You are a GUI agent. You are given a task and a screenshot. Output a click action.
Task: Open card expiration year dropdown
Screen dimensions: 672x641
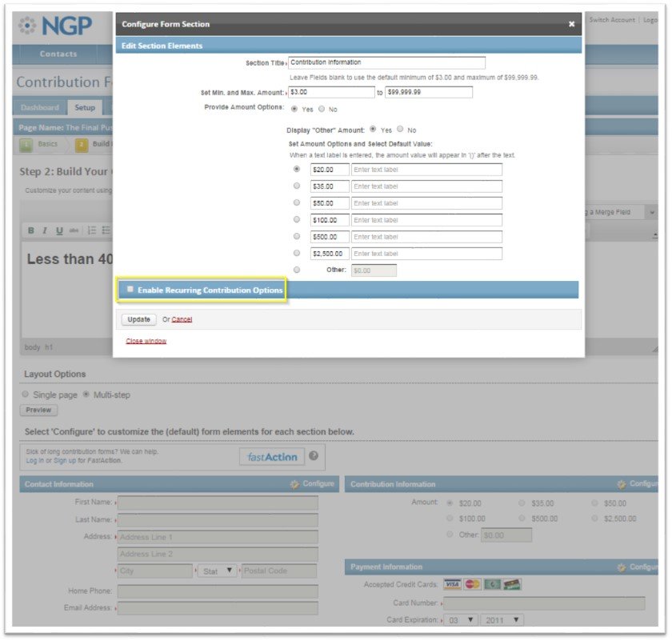502,620
